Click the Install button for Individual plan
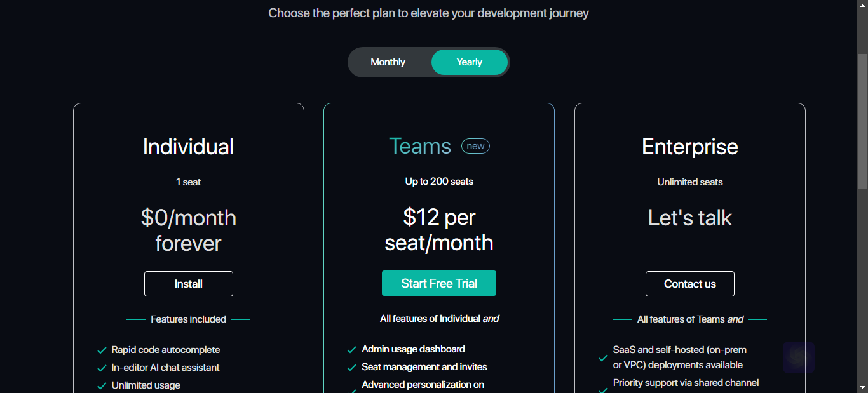This screenshot has width=868, height=393. tap(189, 284)
